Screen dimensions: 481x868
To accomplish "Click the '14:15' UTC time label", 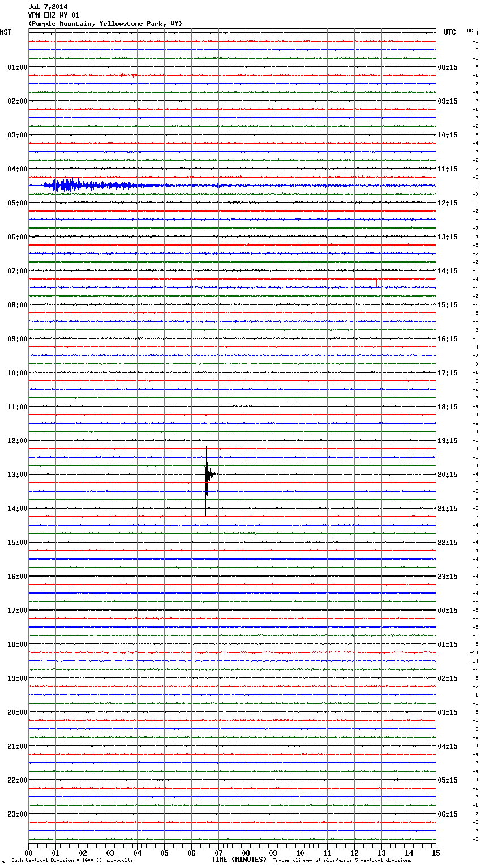I will (448, 271).
